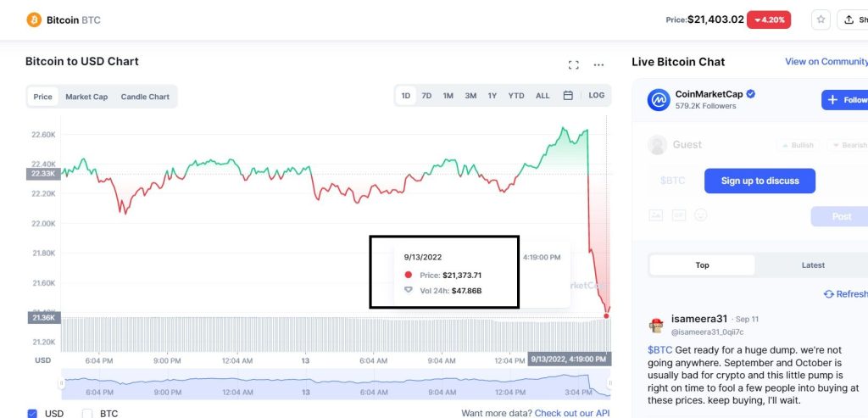The width and height of the screenshot is (868, 418).
Task: Open the Check out our API link
Action: pyautogui.click(x=572, y=413)
